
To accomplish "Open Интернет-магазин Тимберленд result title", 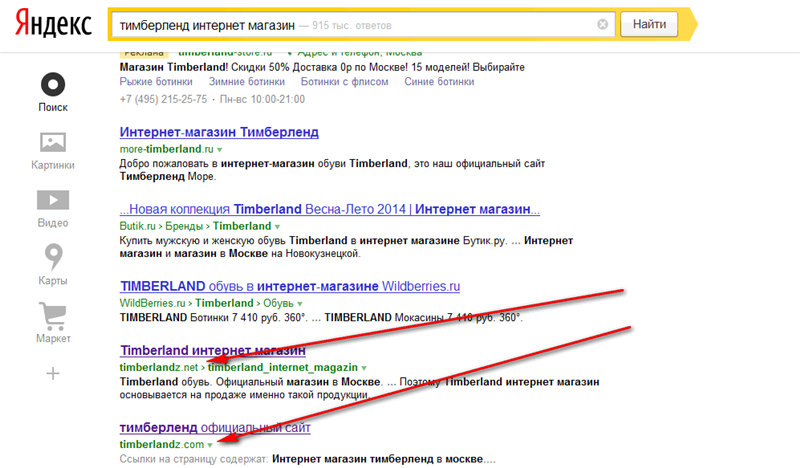I will tap(219, 132).
